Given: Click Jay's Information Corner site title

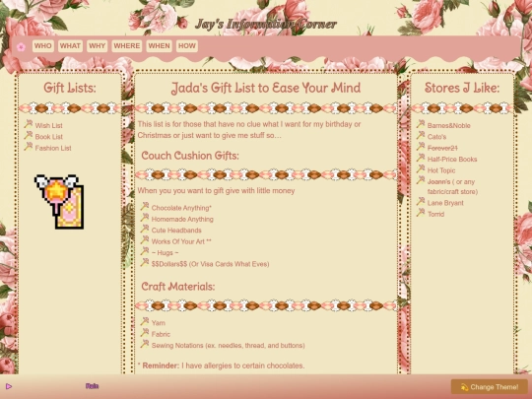Looking at the screenshot, I should 266,24.
